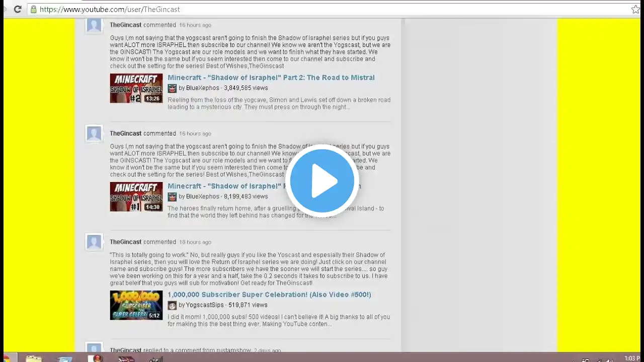
Task: Click the TheGincast avatar on the second 16 hours ago comment
Action: (94, 134)
